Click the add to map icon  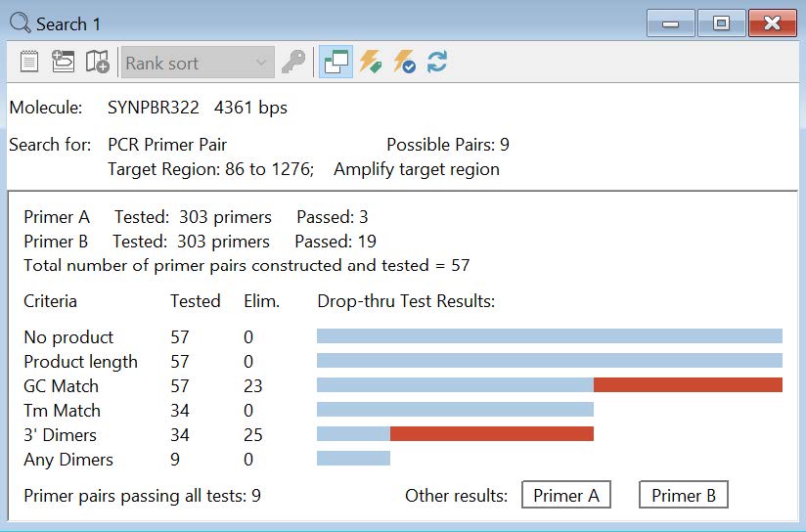pos(97,63)
